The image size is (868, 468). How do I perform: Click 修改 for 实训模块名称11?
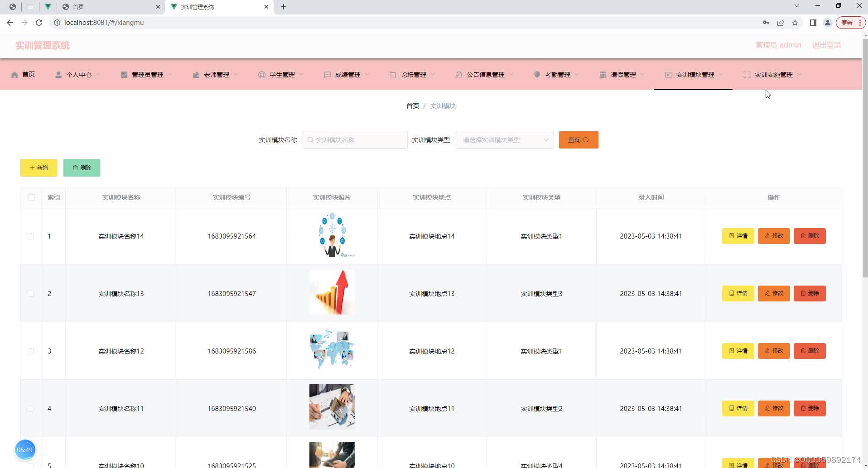[774, 408]
